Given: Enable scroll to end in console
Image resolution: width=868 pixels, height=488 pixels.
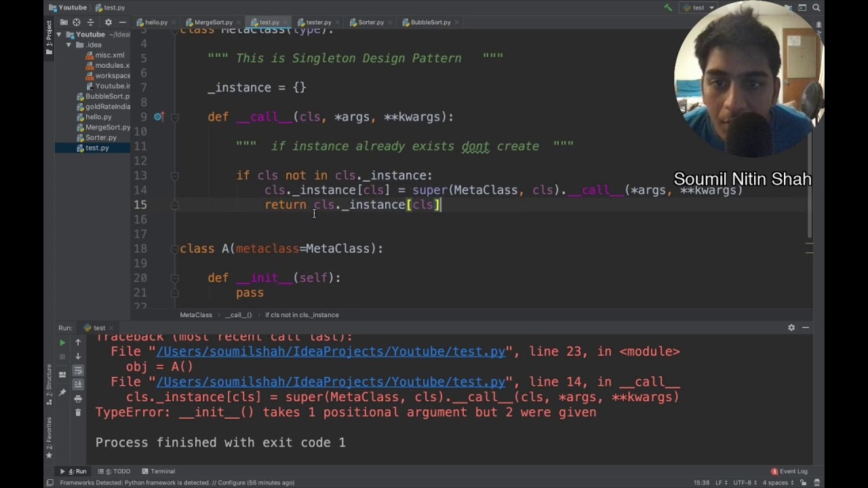Looking at the screenshot, I should point(78,383).
